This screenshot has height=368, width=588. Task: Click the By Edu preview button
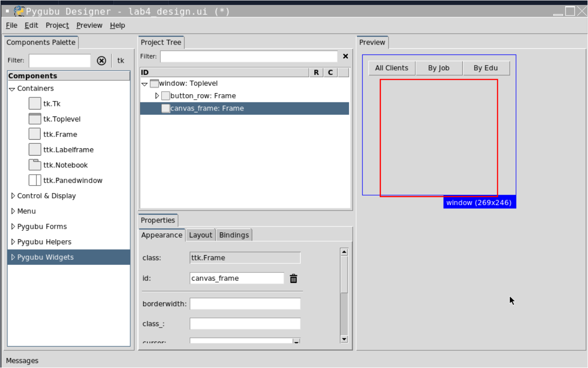(x=486, y=68)
